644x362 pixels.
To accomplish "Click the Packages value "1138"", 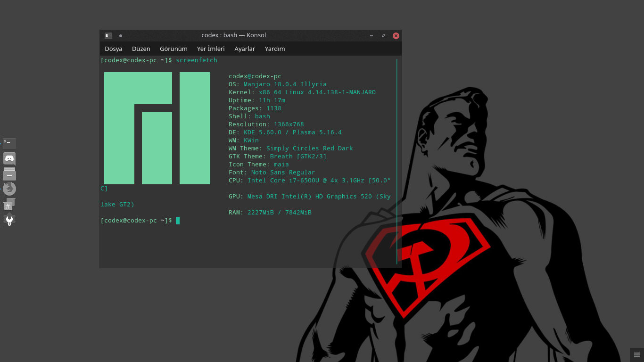I will (274, 108).
